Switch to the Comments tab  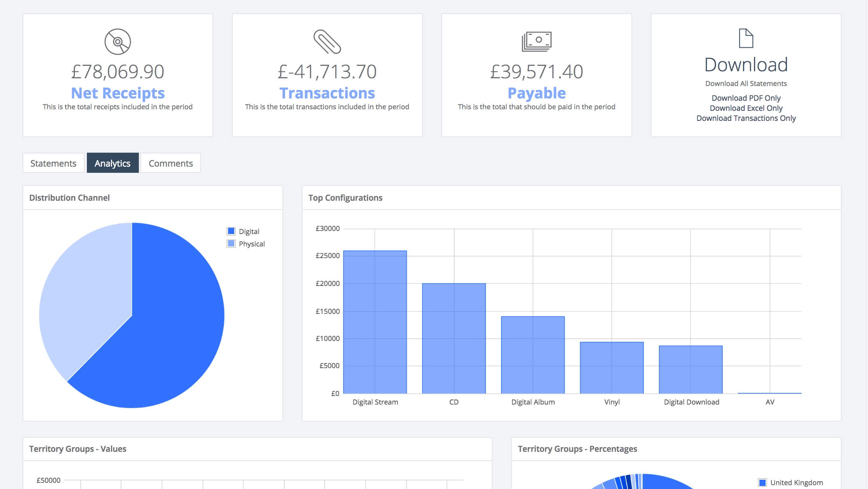pos(171,163)
